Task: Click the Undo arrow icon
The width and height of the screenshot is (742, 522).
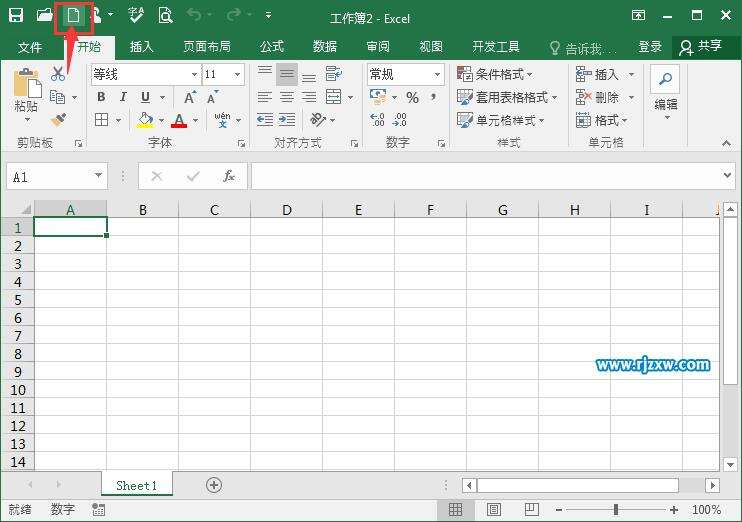Action: click(x=194, y=15)
